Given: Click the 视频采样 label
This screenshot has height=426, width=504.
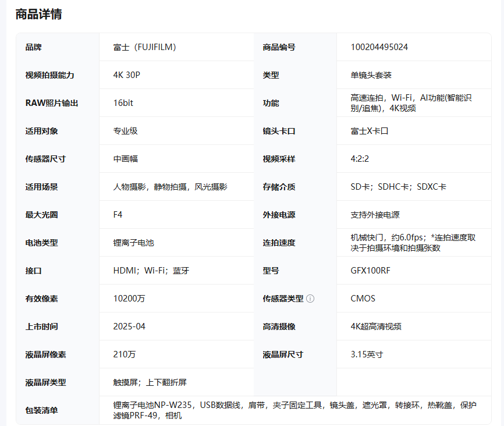Looking at the screenshot, I should (279, 159).
